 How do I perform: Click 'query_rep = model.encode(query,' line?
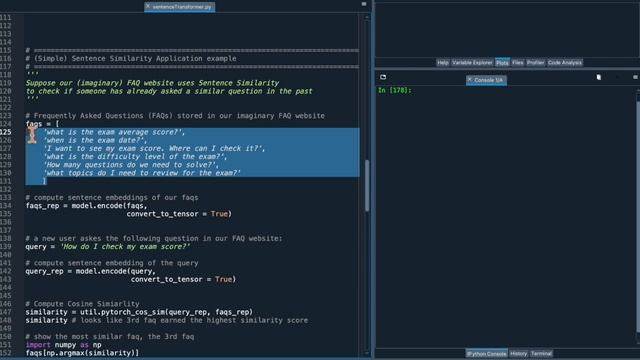[x=90, y=271]
